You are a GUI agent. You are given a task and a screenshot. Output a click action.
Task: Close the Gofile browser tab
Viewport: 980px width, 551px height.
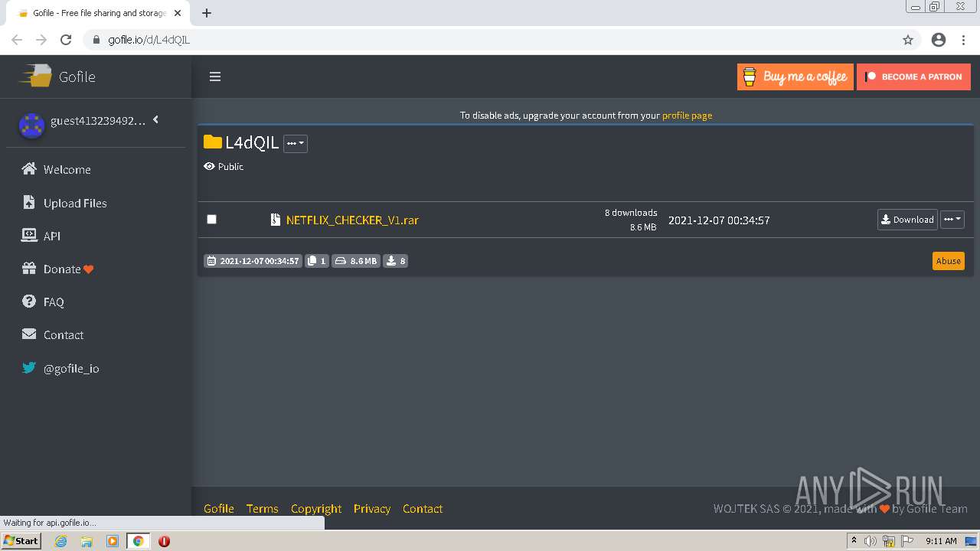[x=178, y=13]
